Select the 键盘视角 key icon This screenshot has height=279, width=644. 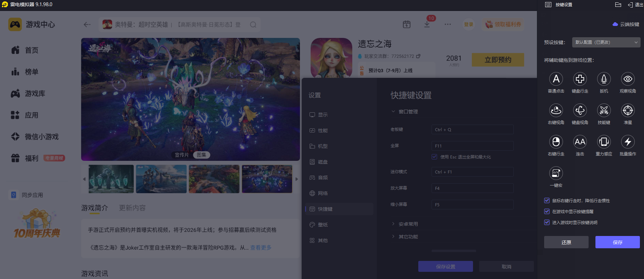coord(580,110)
